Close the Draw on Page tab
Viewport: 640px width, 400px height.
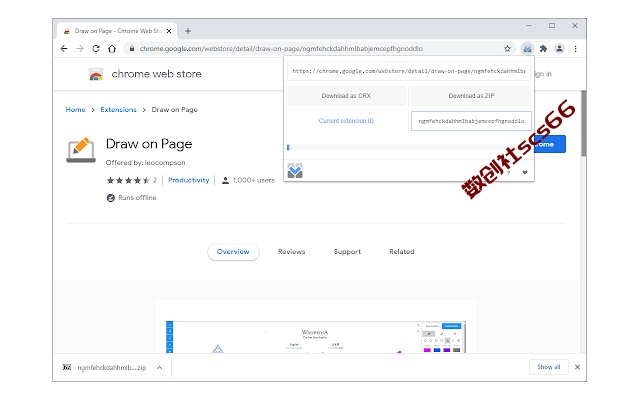click(x=169, y=31)
